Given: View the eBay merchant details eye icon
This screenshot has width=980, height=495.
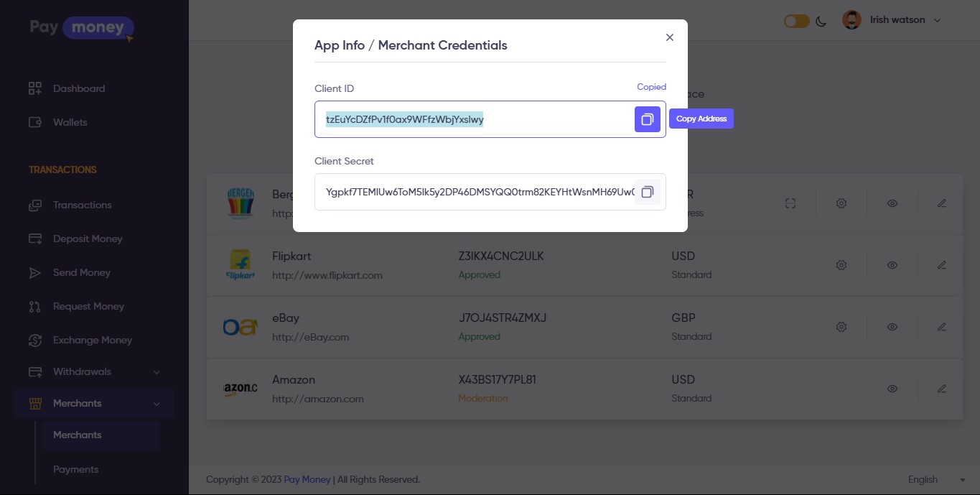Looking at the screenshot, I should point(892,327).
